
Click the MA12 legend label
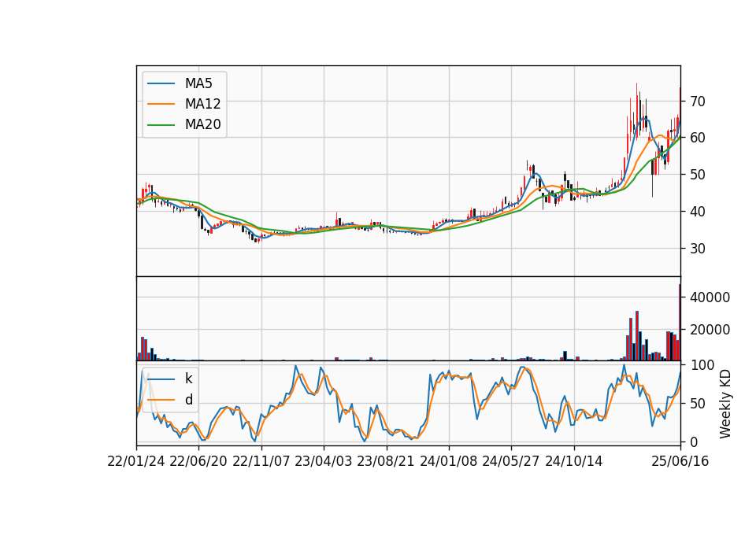pyautogui.click(x=202, y=104)
